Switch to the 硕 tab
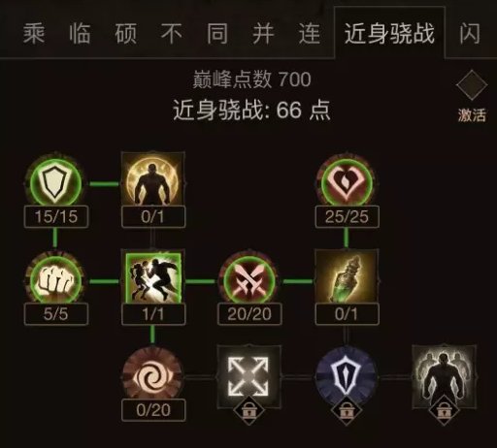This screenshot has width=497, height=448. coord(125,34)
